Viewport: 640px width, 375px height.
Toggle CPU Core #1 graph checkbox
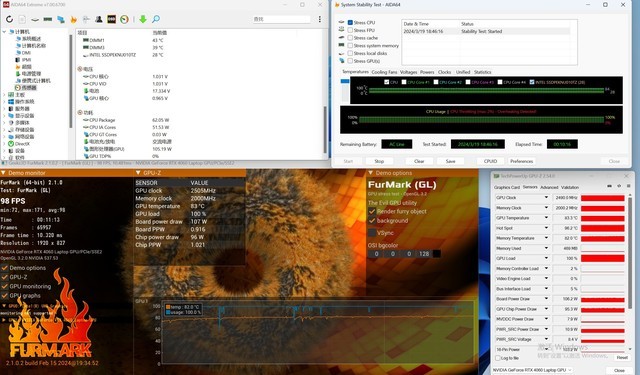tap(404, 82)
